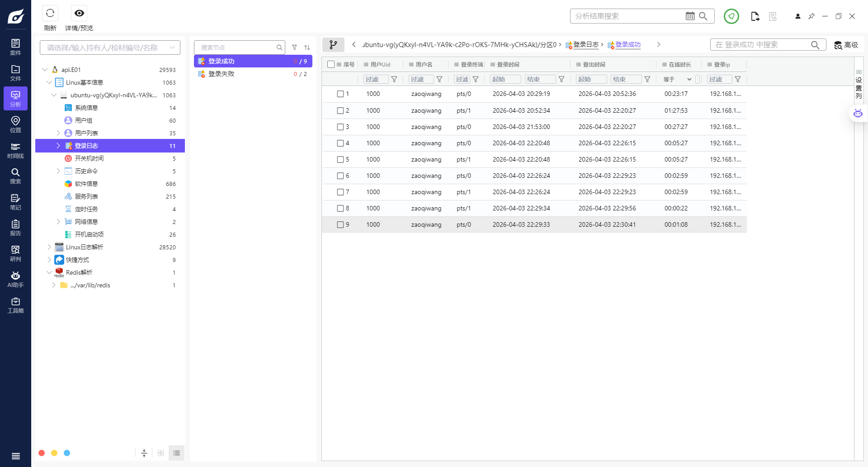Open the 文件 sidebar section

coord(15,72)
